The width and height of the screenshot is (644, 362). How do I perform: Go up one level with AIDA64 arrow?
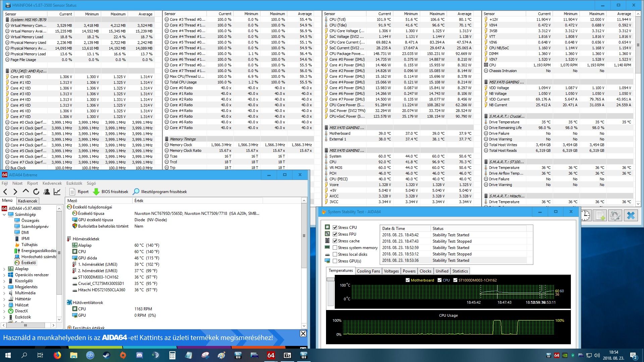pos(26,191)
